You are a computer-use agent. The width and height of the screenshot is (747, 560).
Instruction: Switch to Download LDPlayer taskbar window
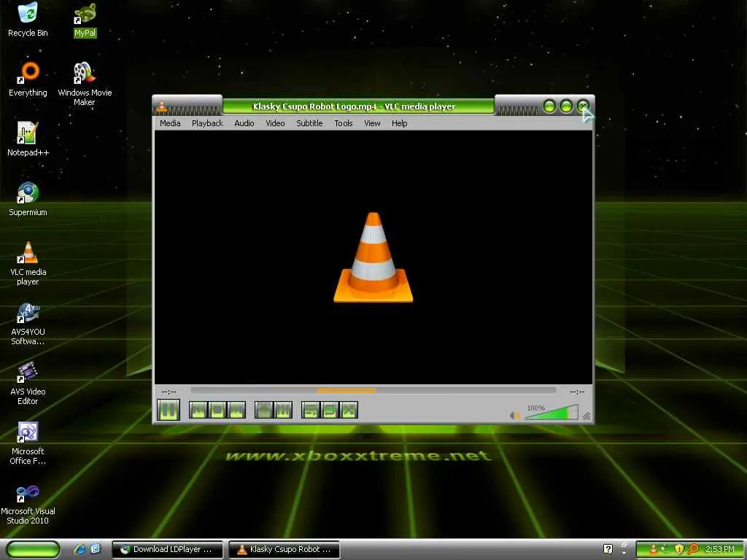pos(167,550)
